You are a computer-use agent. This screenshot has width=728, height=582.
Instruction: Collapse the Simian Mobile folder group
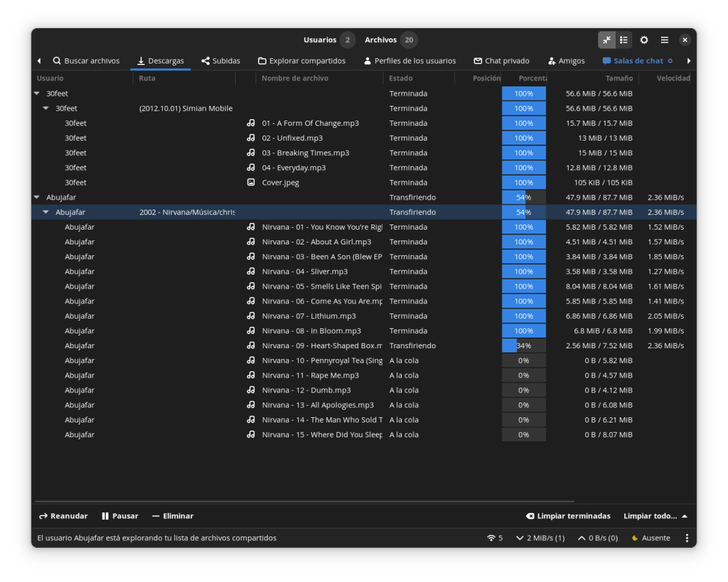(x=46, y=108)
